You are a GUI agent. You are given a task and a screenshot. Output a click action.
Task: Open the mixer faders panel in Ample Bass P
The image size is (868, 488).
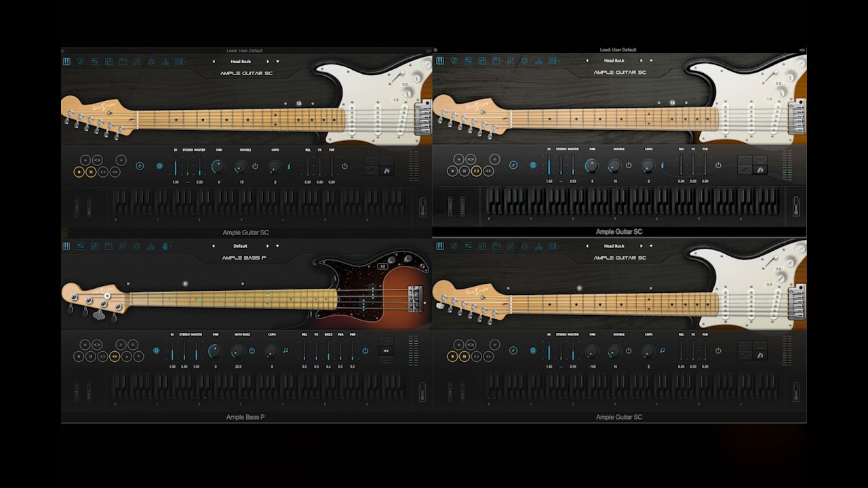[x=123, y=246]
